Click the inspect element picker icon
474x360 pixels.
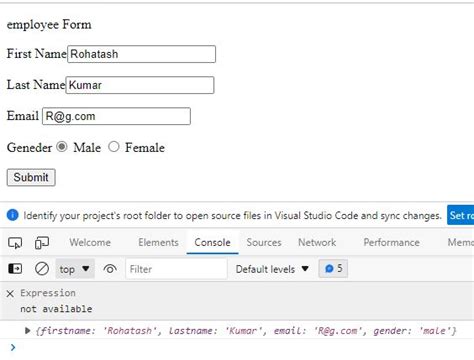click(15, 243)
